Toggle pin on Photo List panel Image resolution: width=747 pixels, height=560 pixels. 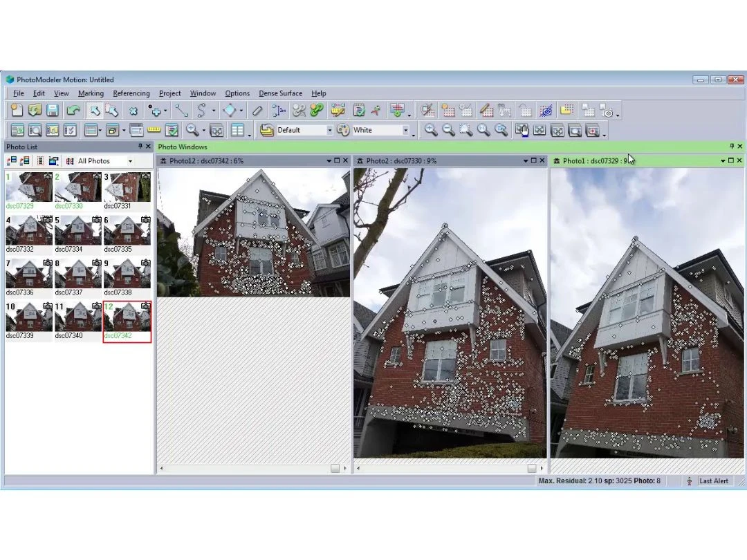140,147
